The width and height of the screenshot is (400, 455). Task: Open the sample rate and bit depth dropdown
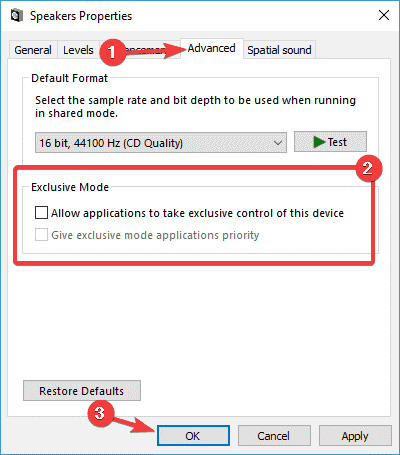tap(161, 143)
